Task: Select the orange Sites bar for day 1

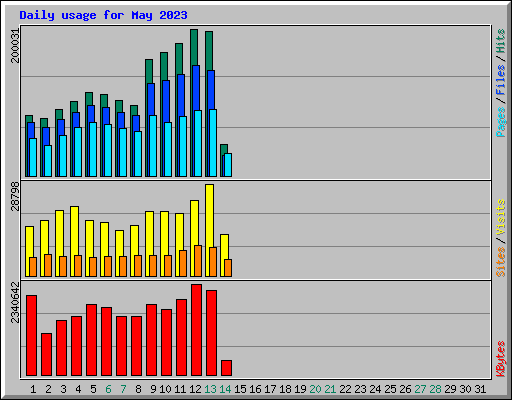Action: [x=33, y=267]
